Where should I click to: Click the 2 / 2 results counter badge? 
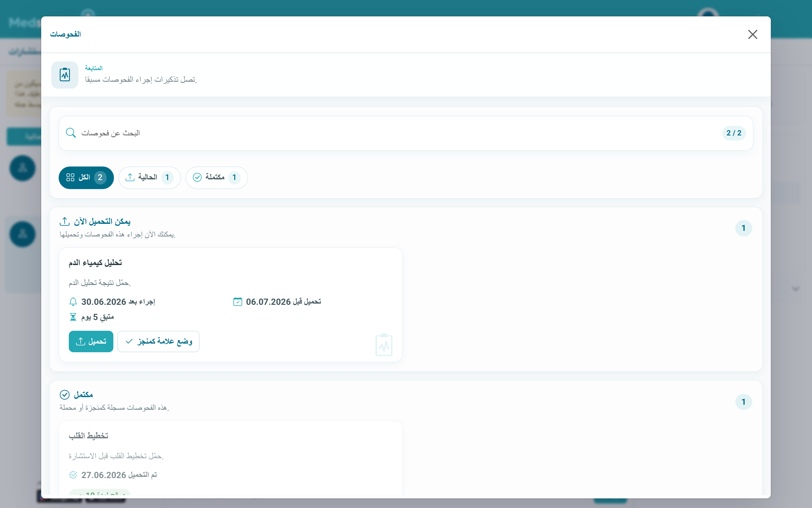click(734, 133)
